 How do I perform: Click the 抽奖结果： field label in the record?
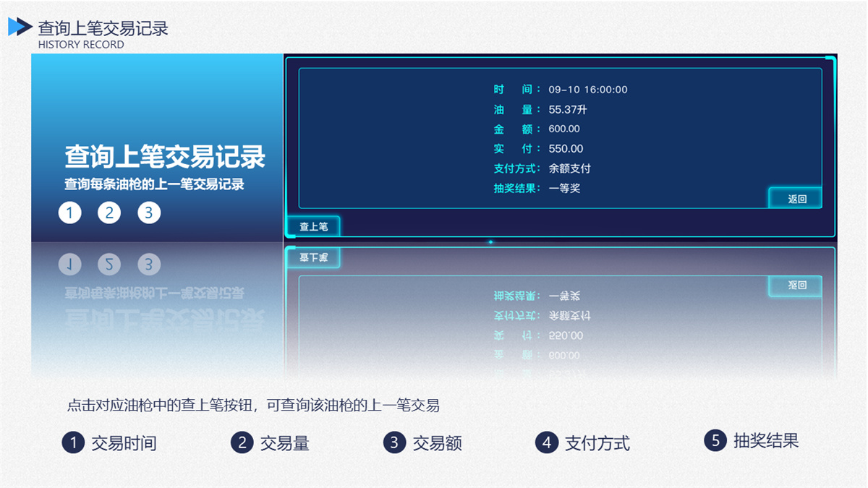[517, 188]
